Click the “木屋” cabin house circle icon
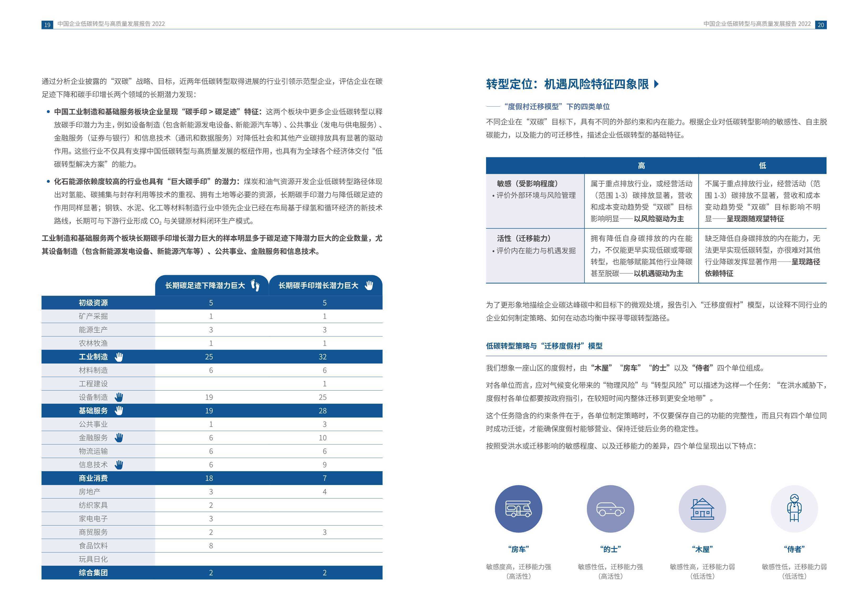This screenshot has height=614, width=868. pyautogui.click(x=702, y=509)
